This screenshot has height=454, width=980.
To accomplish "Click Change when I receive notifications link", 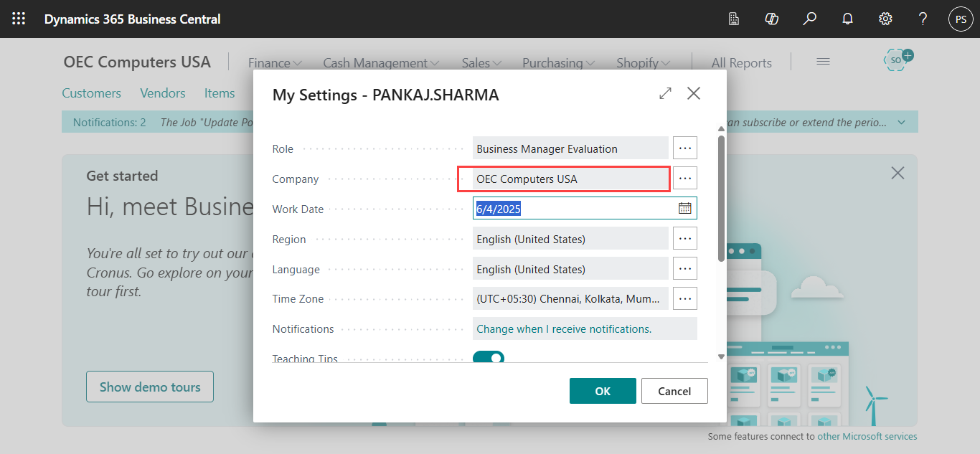I will coord(564,329).
